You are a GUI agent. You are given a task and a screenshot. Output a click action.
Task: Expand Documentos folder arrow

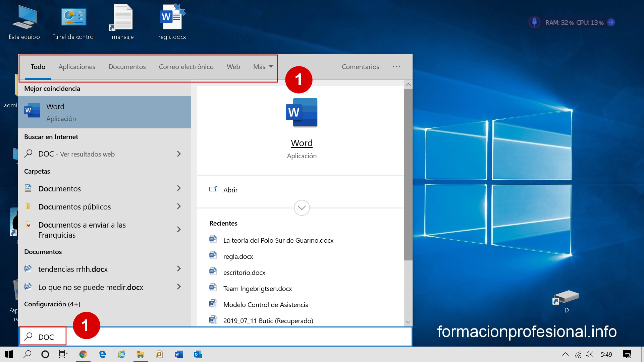point(179,188)
